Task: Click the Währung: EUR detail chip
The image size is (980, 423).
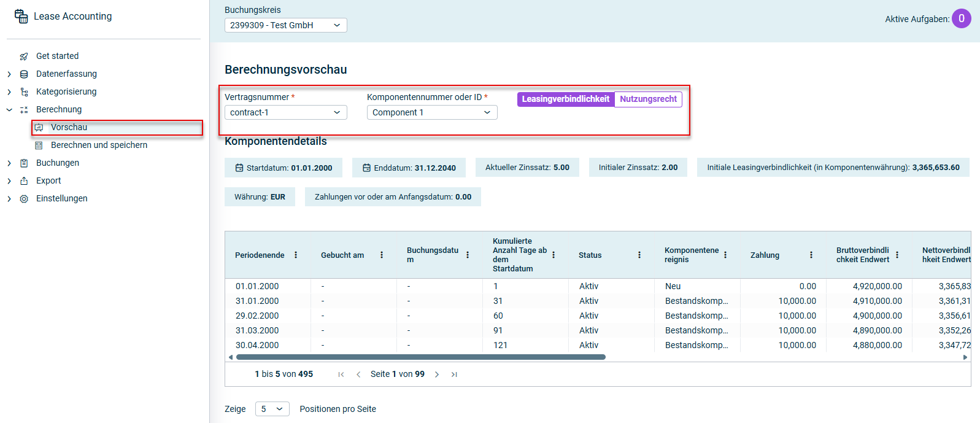Action: tap(260, 197)
